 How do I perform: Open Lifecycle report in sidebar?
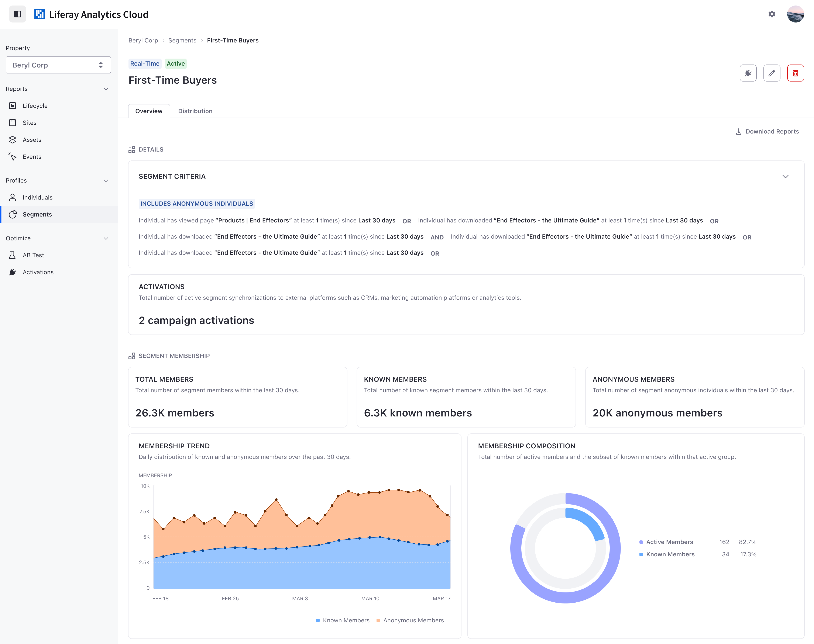(35, 105)
